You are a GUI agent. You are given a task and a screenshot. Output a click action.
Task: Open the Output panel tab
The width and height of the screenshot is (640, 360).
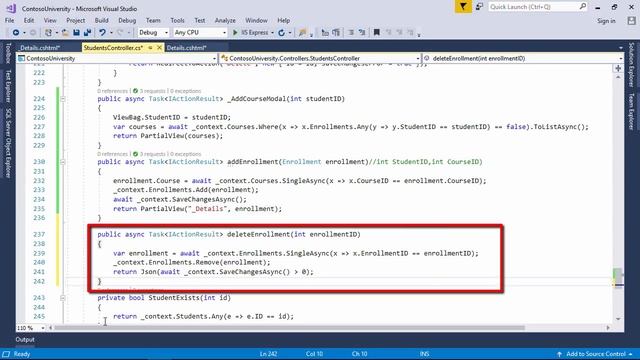(25, 340)
